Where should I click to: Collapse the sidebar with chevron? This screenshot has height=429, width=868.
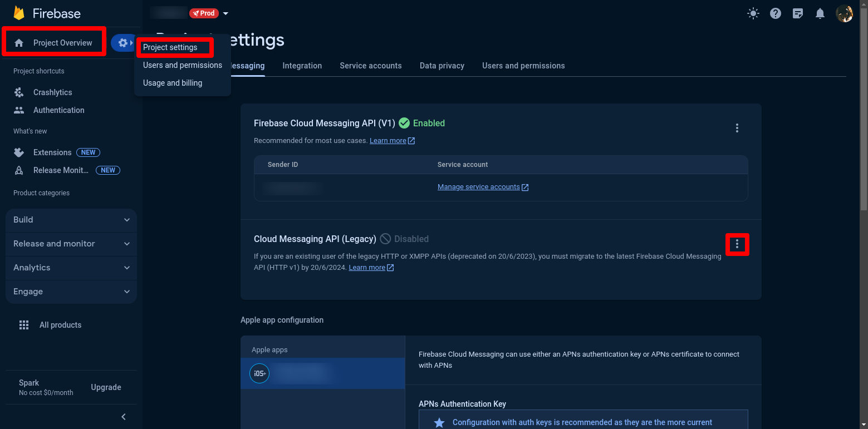pos(124,417)
